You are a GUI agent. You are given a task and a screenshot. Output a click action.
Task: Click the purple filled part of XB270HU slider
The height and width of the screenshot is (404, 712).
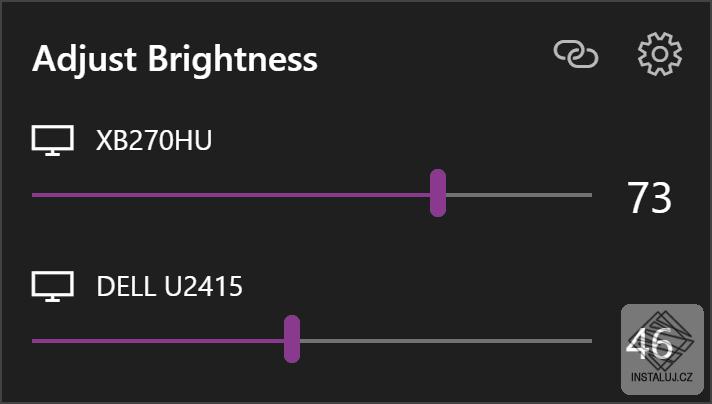pos(230,194)
